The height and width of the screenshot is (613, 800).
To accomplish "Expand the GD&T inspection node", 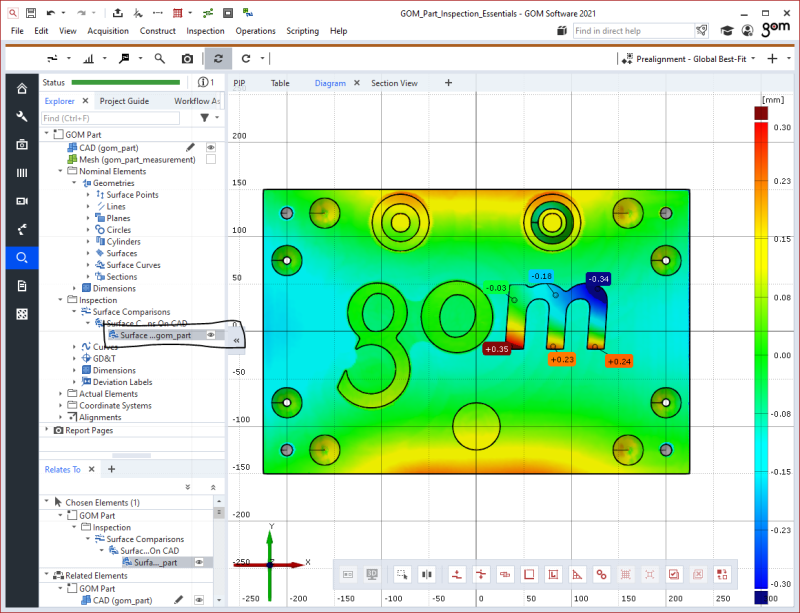I will click(x=74, y=358).
